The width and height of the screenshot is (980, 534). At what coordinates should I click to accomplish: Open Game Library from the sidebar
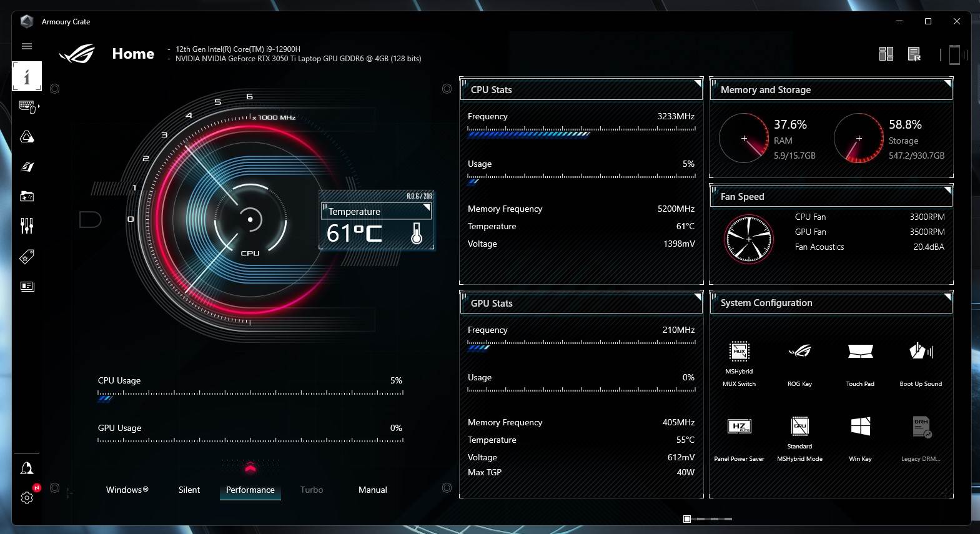27,197
